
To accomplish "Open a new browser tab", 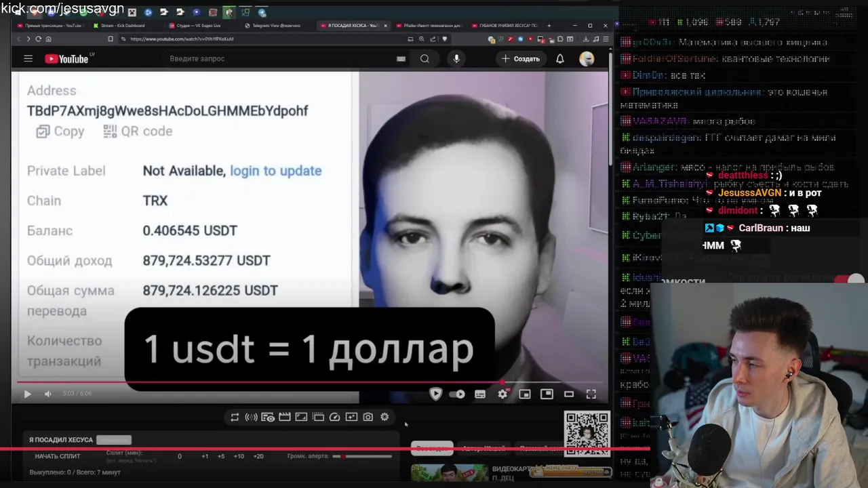I will (549, 26).
